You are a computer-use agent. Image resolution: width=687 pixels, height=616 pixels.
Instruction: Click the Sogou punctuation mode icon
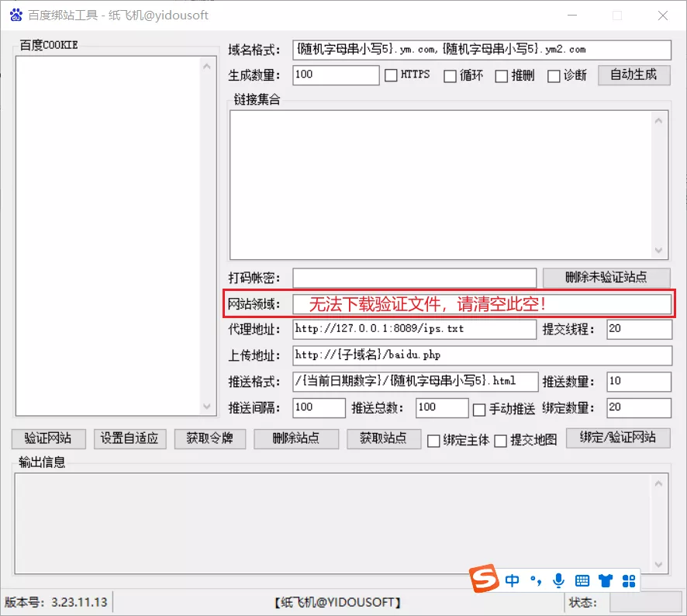(x=535, y=580)
